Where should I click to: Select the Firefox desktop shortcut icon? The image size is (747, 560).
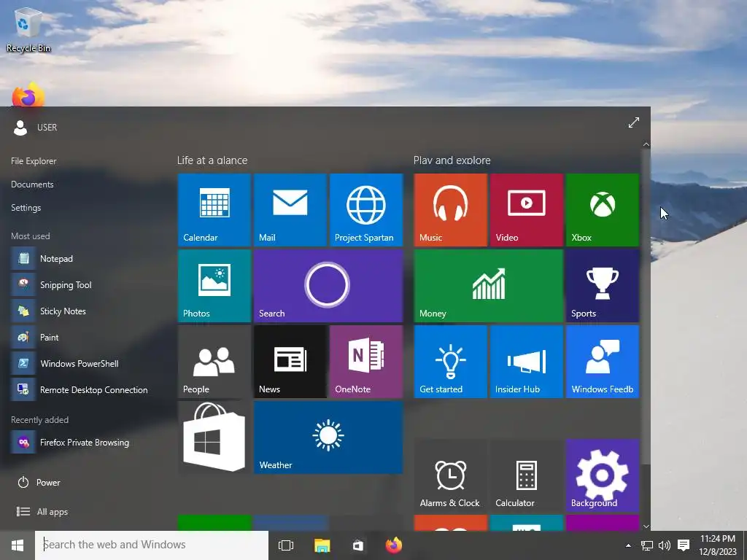pos(28,95)
